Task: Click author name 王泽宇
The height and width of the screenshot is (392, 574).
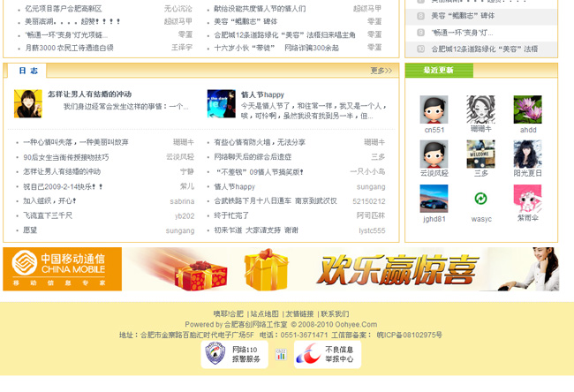Action: pos(182,47)
